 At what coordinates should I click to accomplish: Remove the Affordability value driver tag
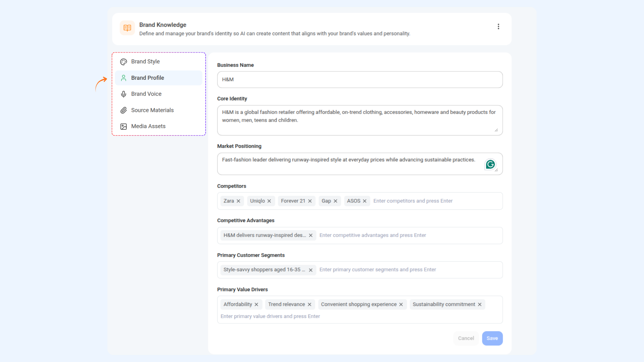pos(256,304)
